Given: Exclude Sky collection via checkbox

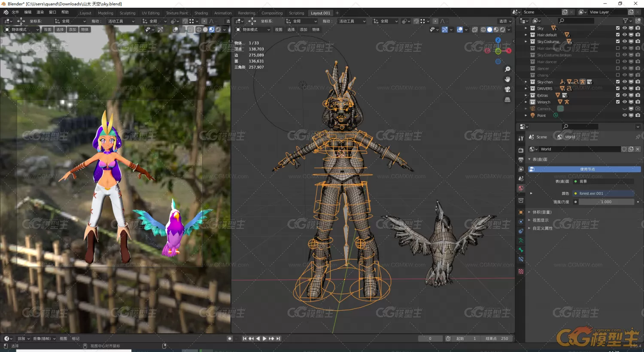Looking at the screenshot, I should pyautogui.click(x=618, y=28).
